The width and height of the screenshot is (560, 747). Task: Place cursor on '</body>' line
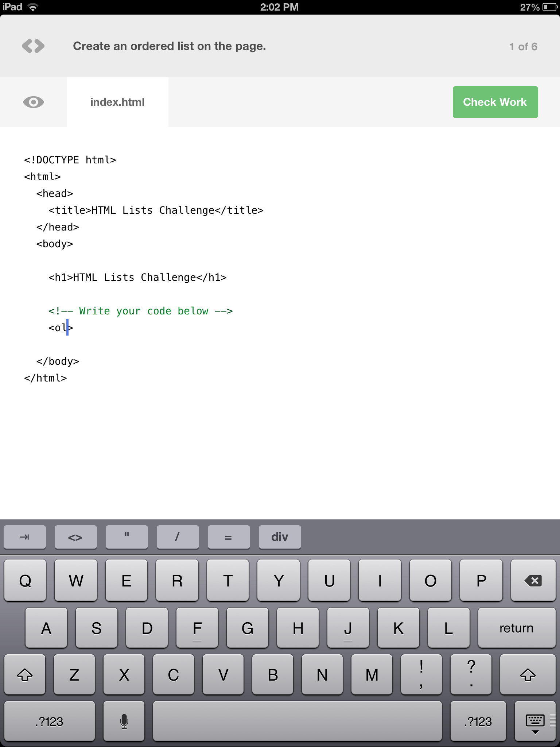(58, 361)
